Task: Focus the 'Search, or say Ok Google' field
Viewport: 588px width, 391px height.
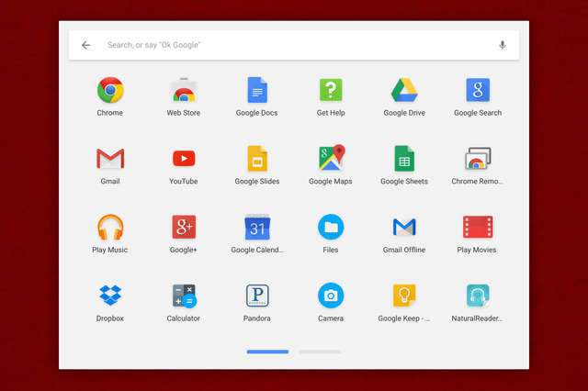Action: pos(294,45)
